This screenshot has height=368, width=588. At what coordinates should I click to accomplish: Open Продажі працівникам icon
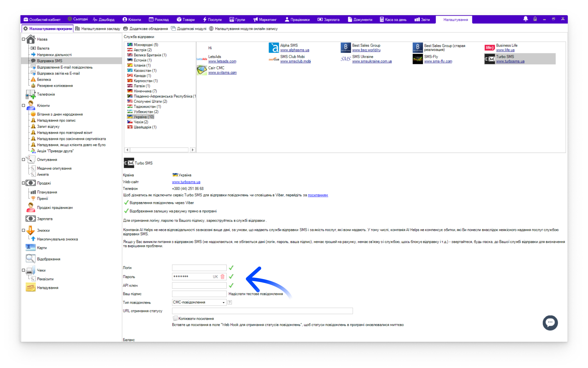pyautogui.click(x=31, y=207)
